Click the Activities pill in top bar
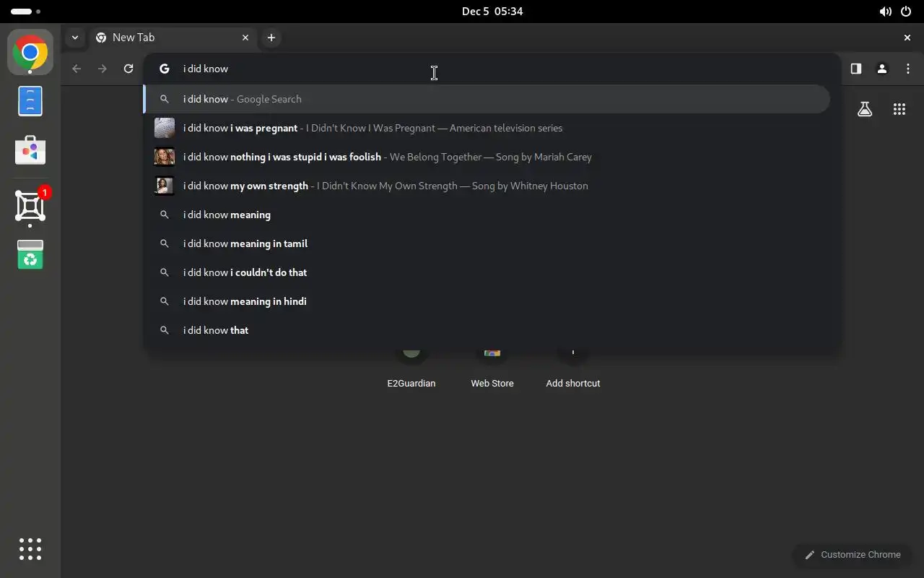This screenshot has height=578, width=924. tap(26, 12)
